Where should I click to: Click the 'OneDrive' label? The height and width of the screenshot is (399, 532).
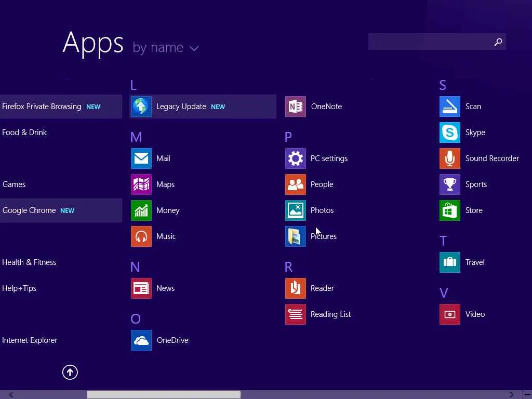pyautogui.click(x=172, y=340)
